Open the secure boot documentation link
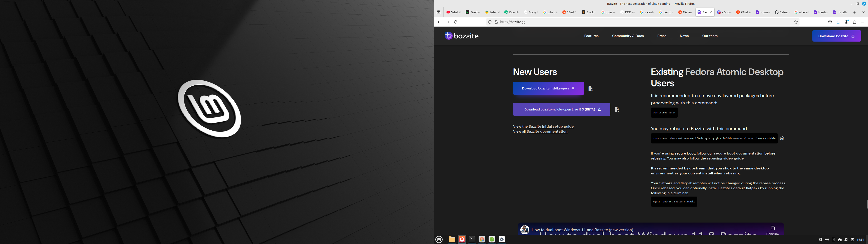The image size is (868, 244). pos(738,153)
